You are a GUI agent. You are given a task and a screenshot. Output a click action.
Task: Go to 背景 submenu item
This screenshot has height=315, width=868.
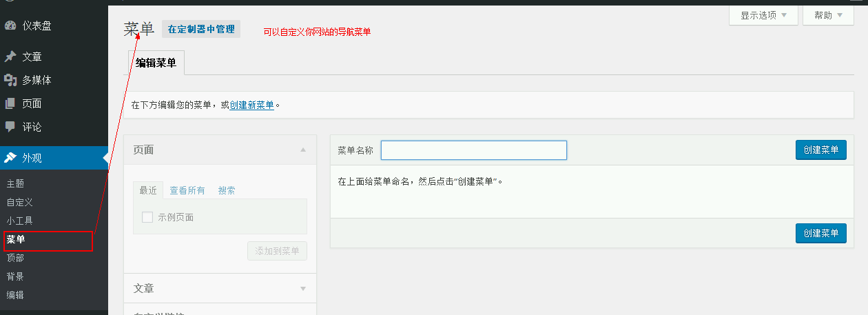click(x=15, y=276)
